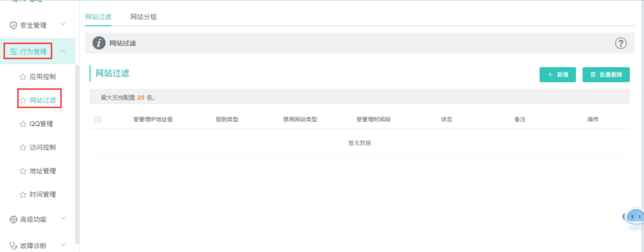Image resolution: width=644 pixels, height=252 pixels.
Task: Click the star icon next to 应用控制
Action: (23, 77)
